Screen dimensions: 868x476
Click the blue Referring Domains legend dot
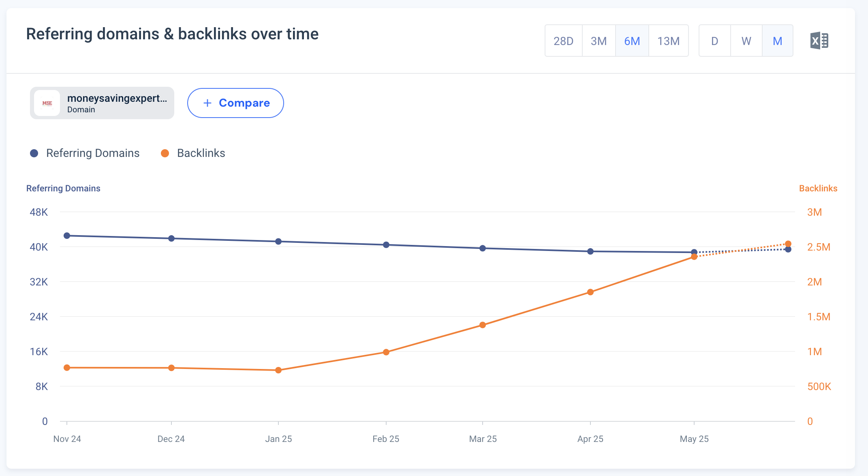pyautogui.click(x=34, y=153)
